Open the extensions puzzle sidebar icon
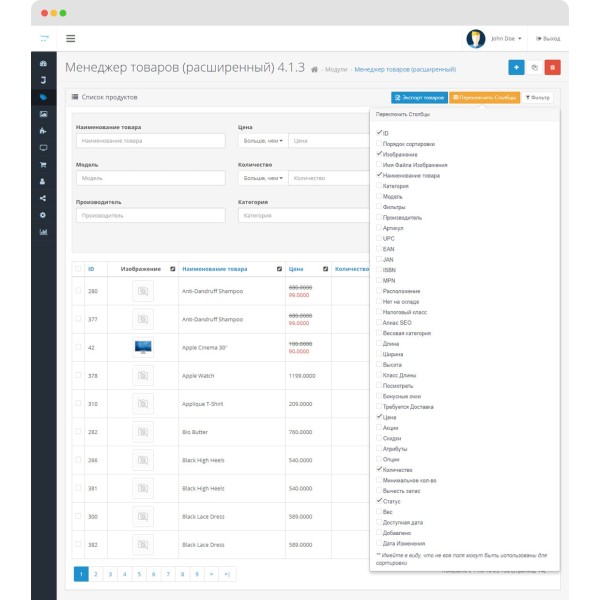This screenshot has width=600, height=600. tap(43, 131)
